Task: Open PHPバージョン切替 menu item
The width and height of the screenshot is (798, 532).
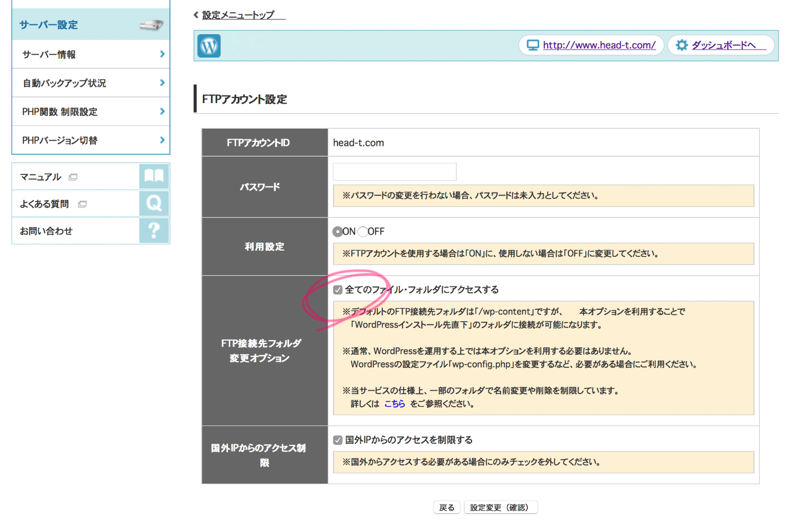Action: [91, 140]
